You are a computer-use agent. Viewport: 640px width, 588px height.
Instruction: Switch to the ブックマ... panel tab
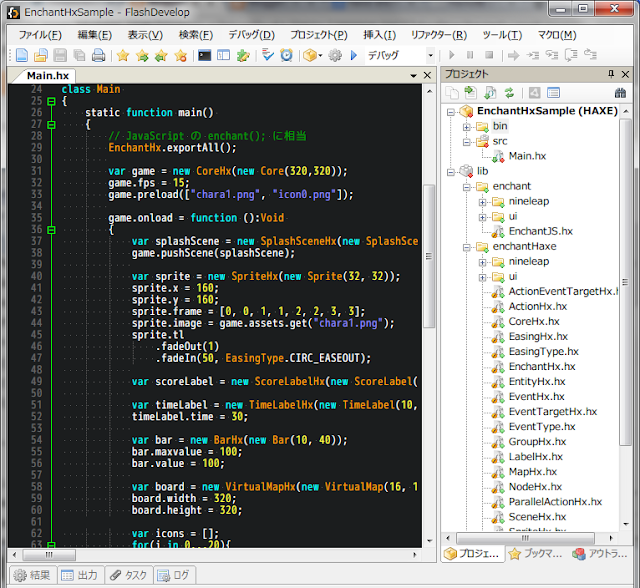(536, 554)
